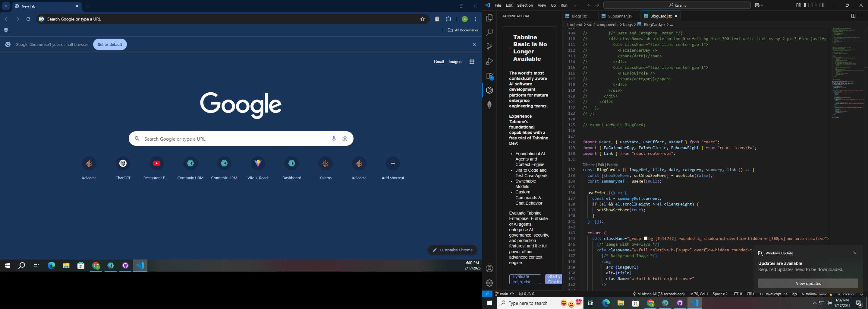Click Search by image lens icon
This screenshot has width=868, height=309.
click(x=345, y=139)
